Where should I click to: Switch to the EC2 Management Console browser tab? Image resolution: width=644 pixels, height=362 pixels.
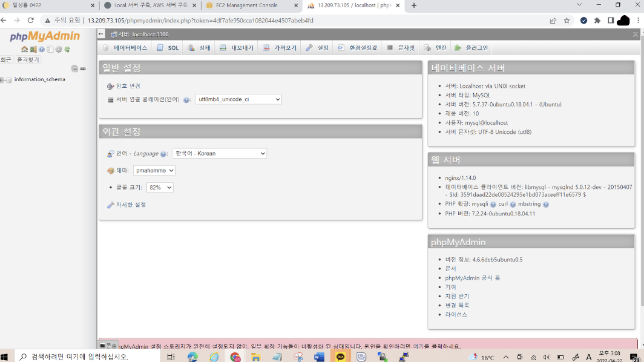click(x=251, y=5)
